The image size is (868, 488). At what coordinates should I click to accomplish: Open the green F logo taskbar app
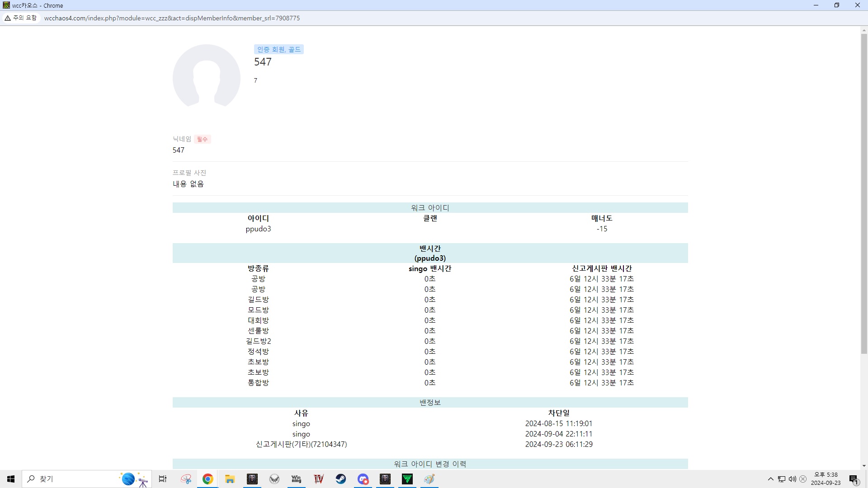pos(407,479)
